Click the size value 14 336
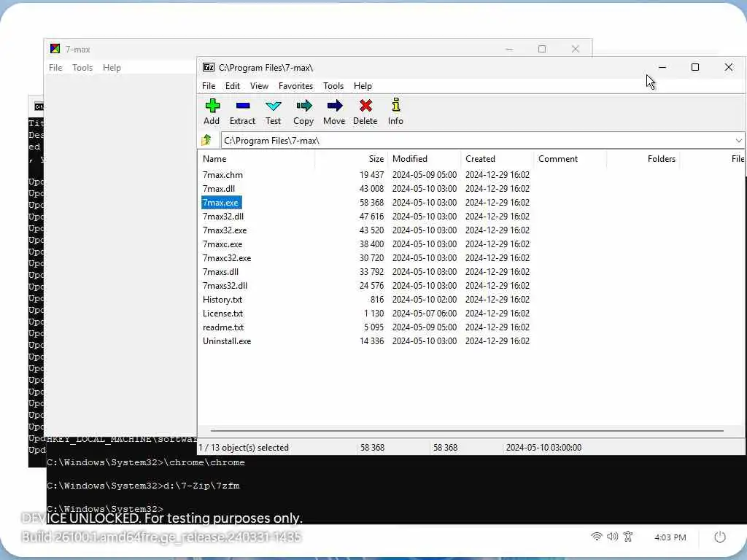The height and width of the screenshot is (560, 747). 371,341
